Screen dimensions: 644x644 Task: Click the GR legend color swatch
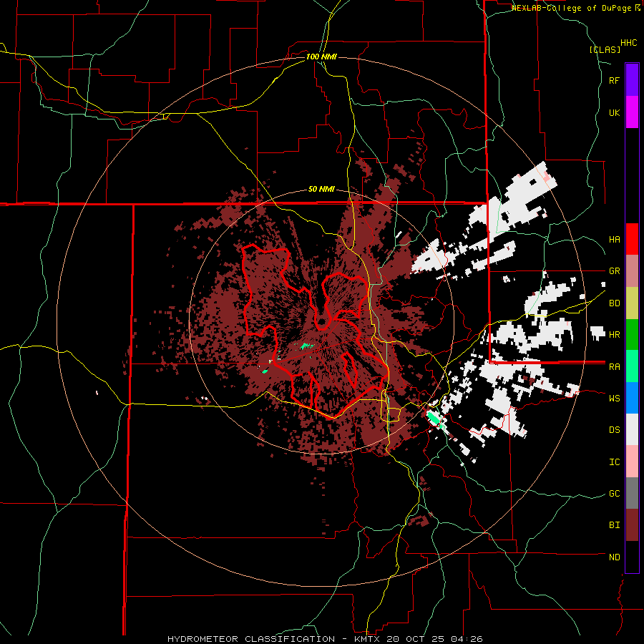(632, 271)
